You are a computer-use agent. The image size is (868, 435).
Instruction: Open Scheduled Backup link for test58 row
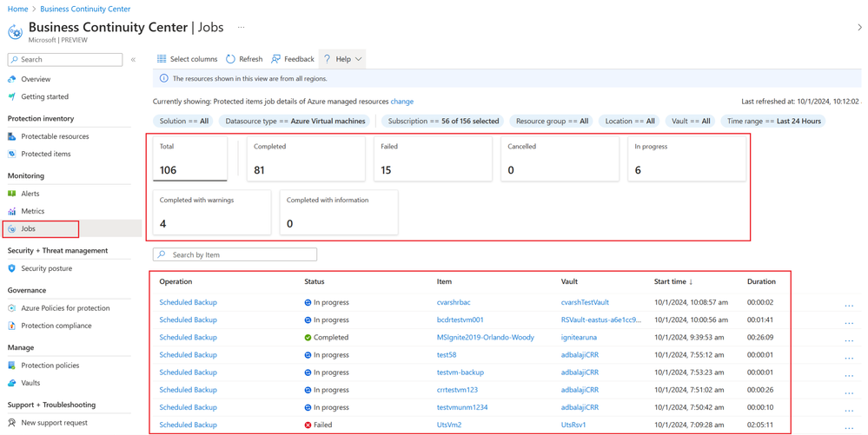pos(189,355)
